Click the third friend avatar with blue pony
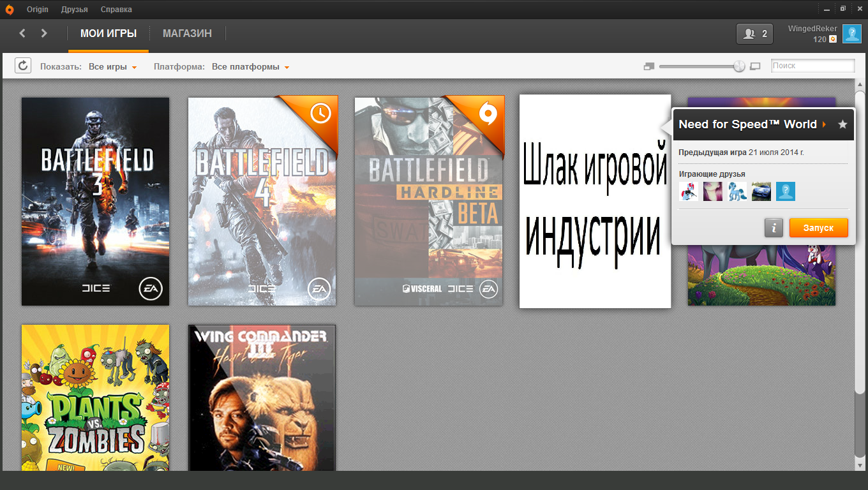Screen dimensions: 868x490 point(737,191)
